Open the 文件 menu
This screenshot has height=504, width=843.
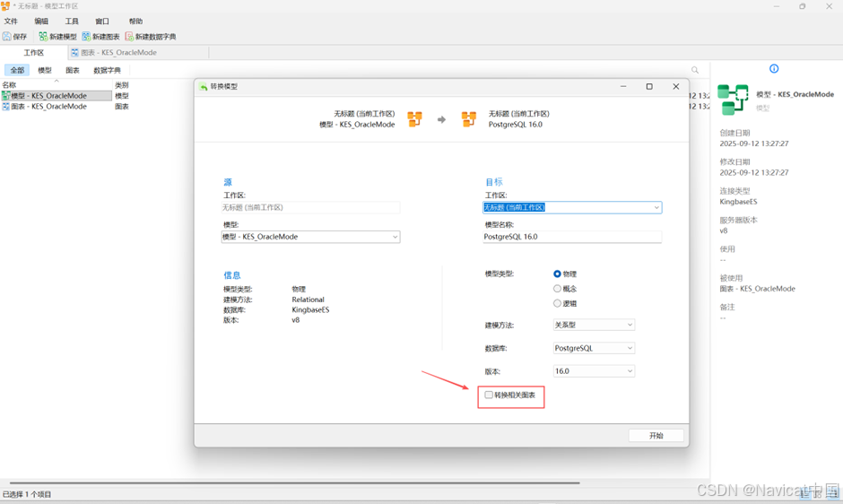coord(11,22)
